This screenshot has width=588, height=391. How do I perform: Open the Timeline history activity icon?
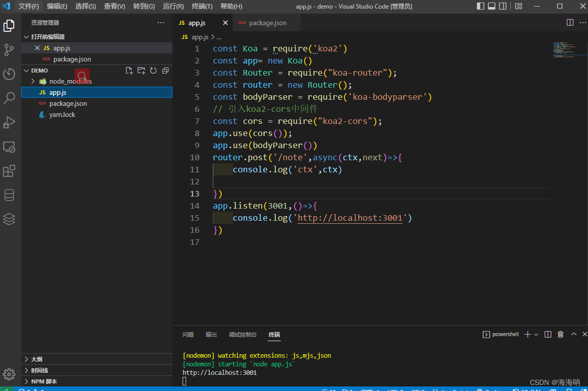coord(9,74)
